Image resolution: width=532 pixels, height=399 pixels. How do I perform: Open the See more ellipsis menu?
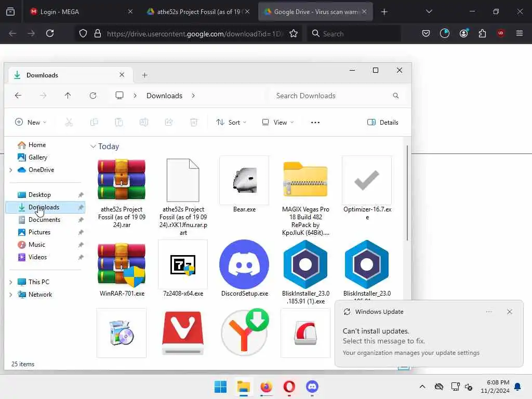(315, 122)
